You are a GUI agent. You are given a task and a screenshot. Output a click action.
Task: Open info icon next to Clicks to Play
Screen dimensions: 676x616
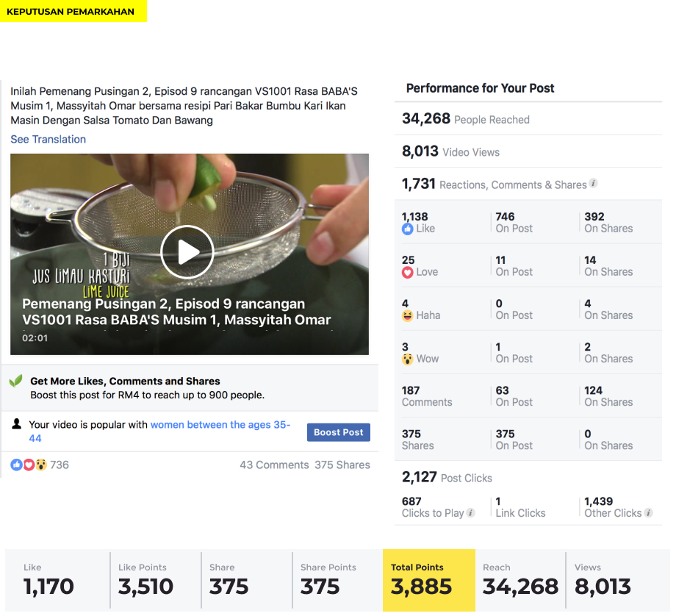471,512
